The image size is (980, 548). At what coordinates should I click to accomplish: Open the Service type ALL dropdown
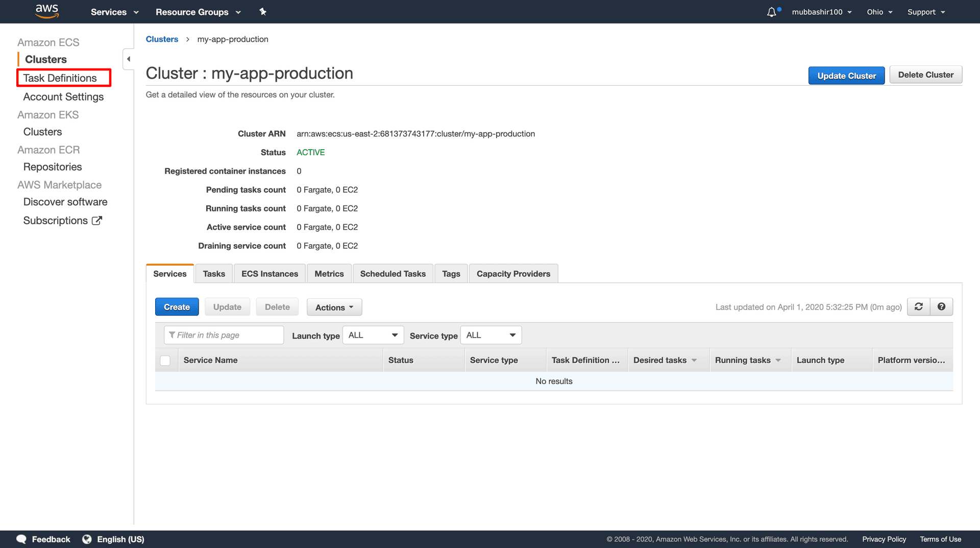point(491,335)
